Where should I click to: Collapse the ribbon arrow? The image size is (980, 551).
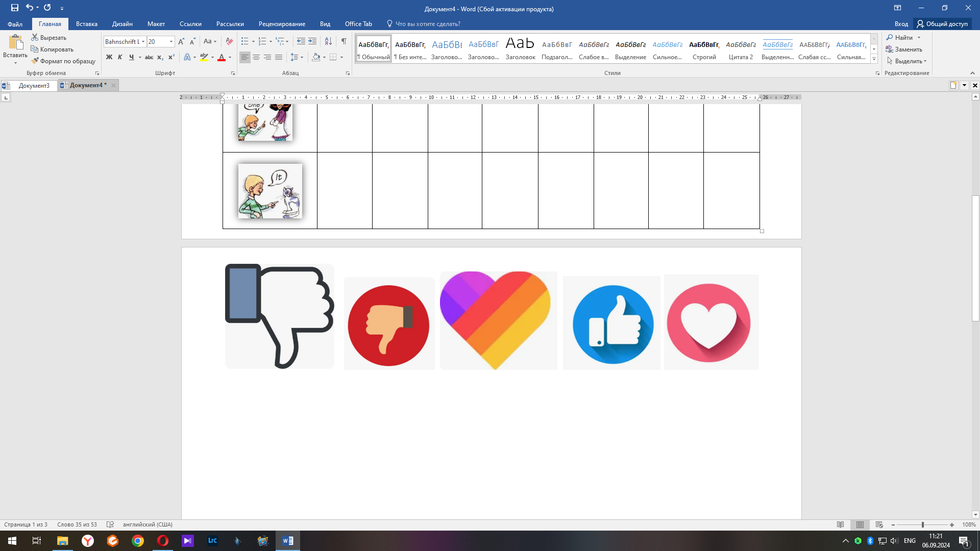tap(972, 73)
